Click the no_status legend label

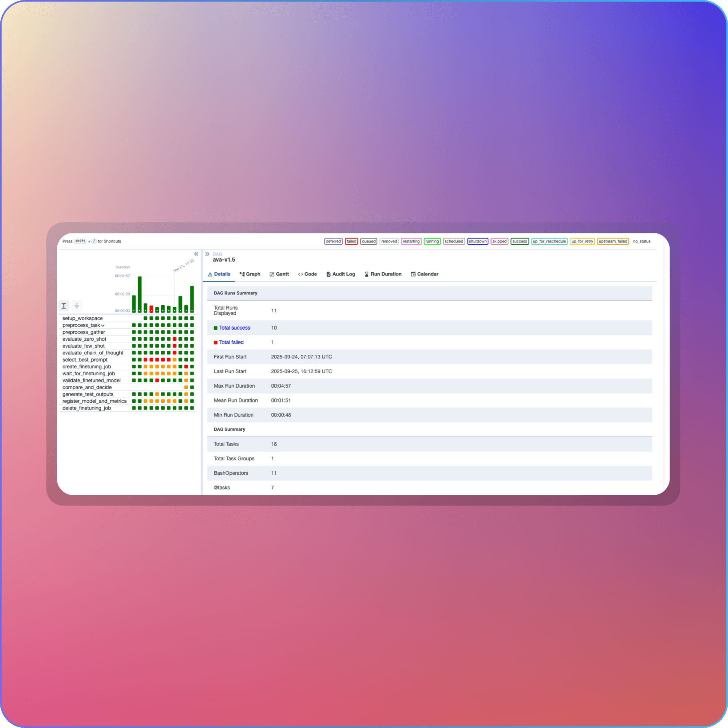click(642, 241)
